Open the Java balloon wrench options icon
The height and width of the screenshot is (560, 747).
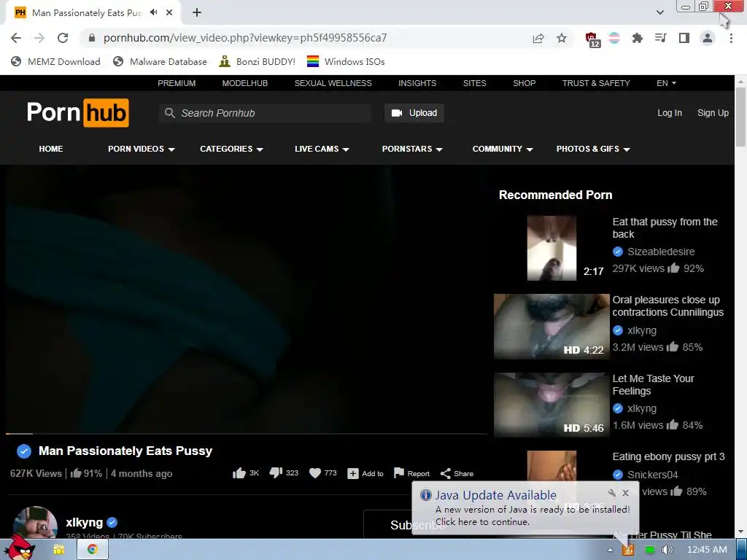point(612,493)
